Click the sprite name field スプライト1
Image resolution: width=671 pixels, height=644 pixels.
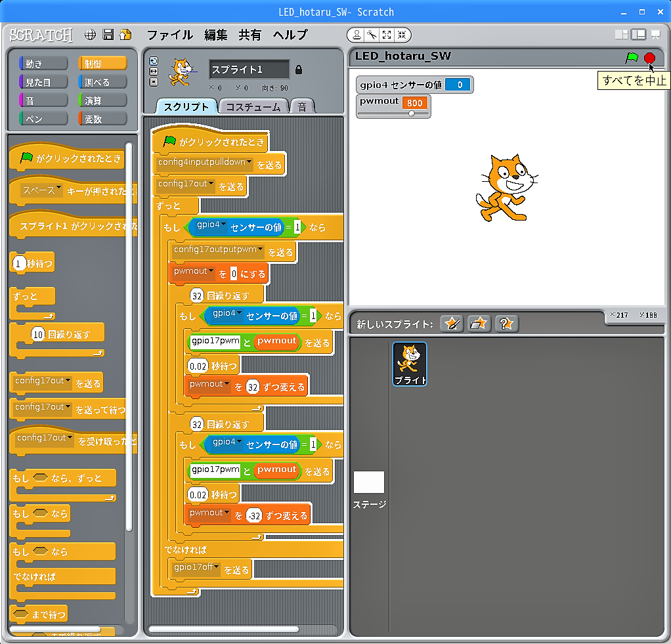(249, 70)
